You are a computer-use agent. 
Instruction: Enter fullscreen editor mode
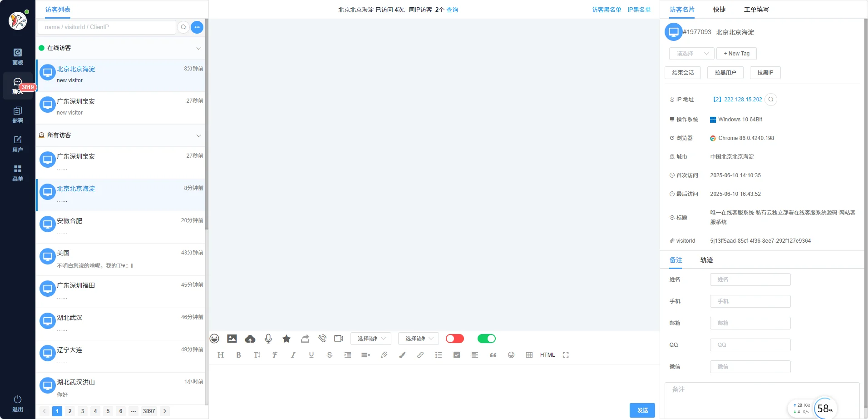click(566, 355)
